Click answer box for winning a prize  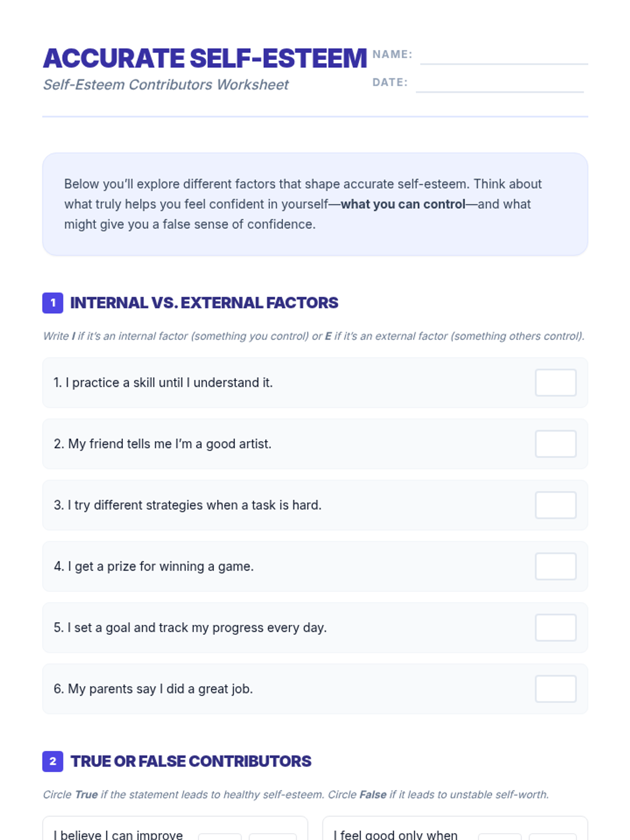click(x=555, y=566)
